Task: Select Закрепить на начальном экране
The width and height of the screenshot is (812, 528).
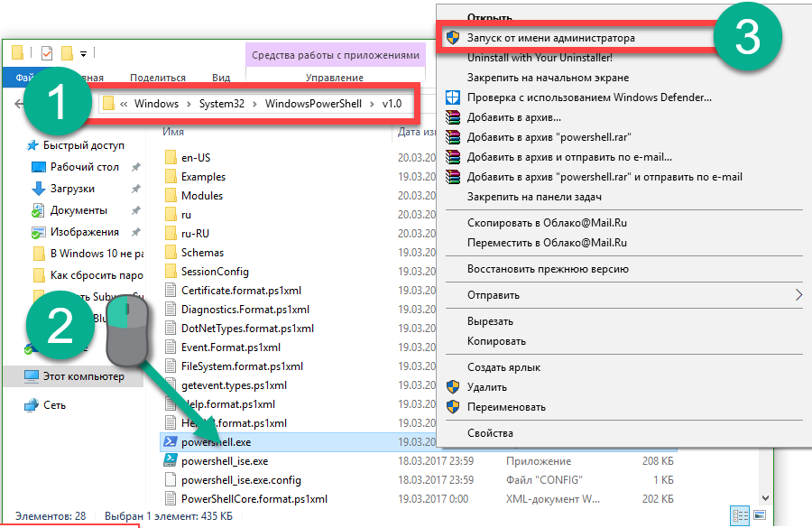Action: (548, 78)
